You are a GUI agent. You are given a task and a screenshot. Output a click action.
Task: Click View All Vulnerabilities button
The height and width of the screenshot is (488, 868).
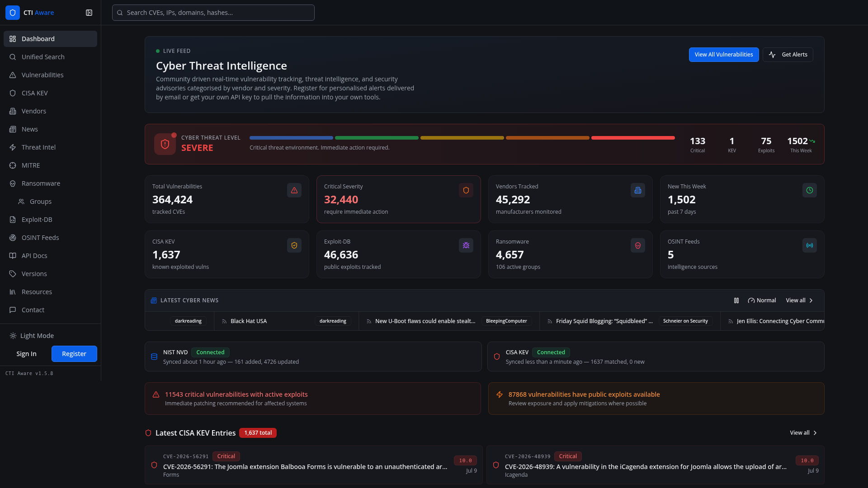coord(724,55)
